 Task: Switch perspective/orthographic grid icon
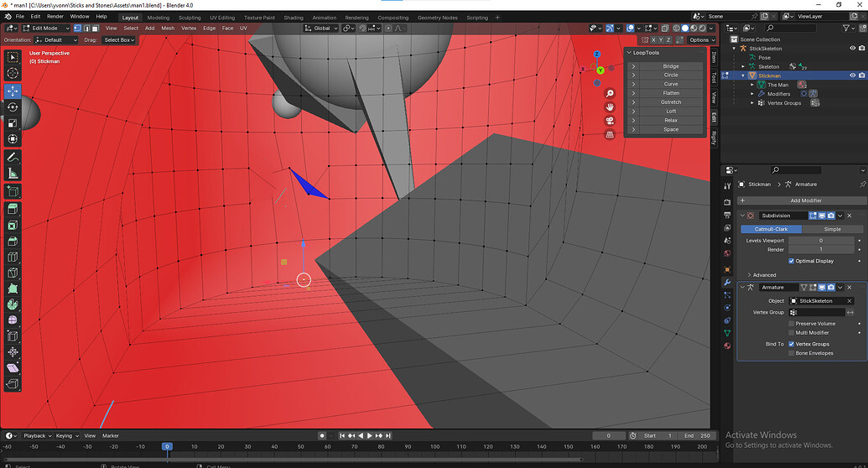pos(610,134)
